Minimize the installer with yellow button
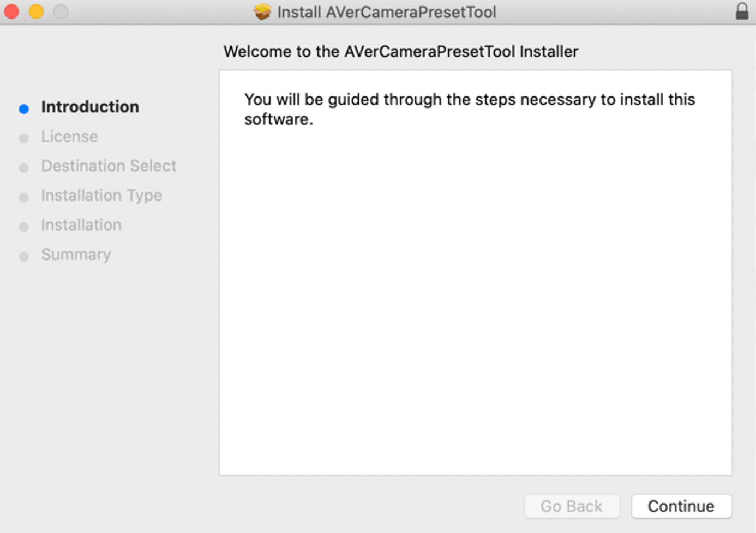756x533 pixels. point(36,11)
